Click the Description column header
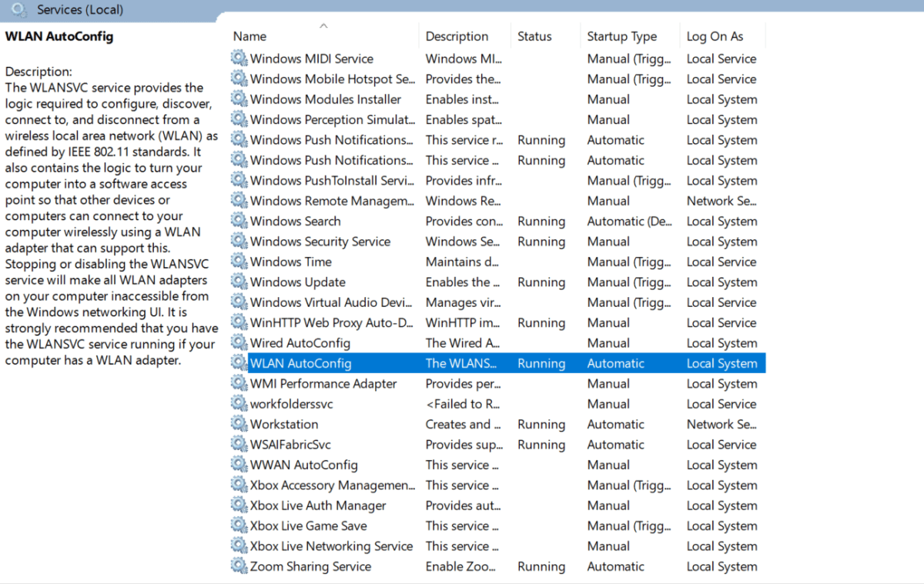The width and height of the screenshot is (924, 584). pos(457,36)
